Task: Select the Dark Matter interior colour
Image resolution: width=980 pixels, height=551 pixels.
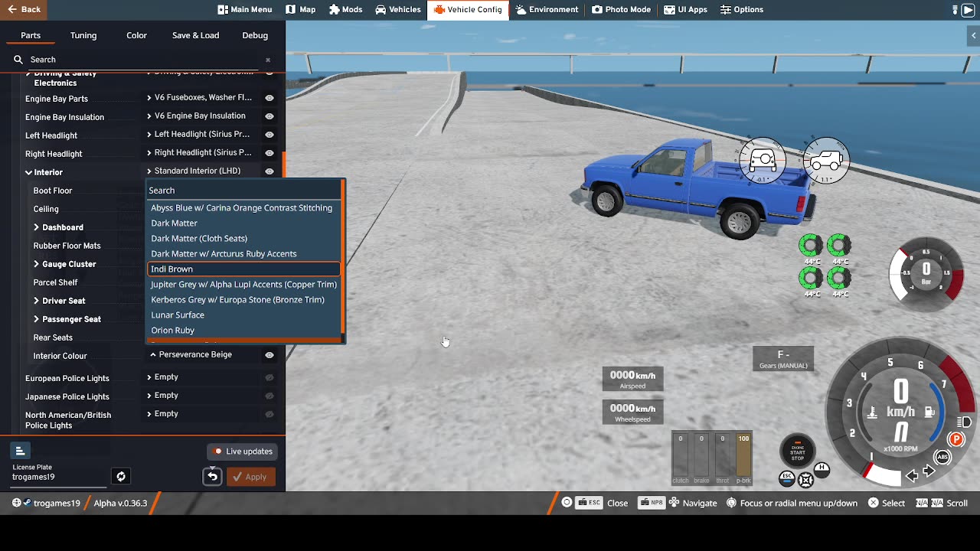Action: point(242,223)
